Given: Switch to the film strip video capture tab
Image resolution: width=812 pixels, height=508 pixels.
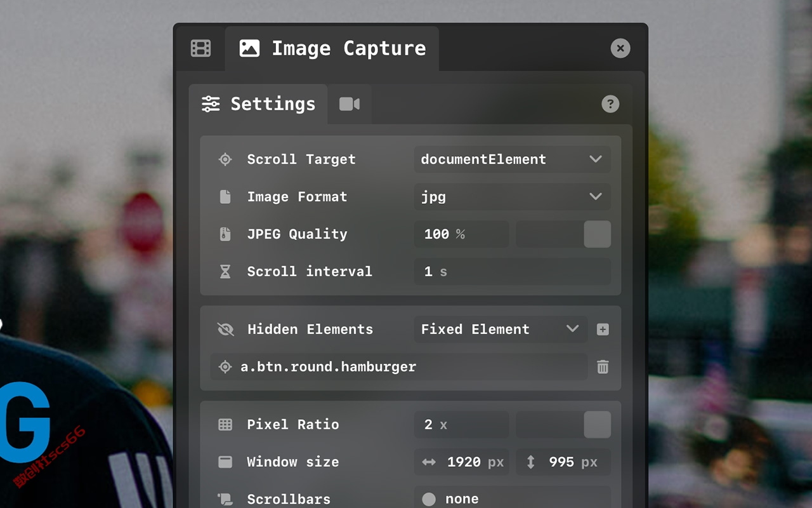Looking at the screenshot, I should tap(200, 48).
